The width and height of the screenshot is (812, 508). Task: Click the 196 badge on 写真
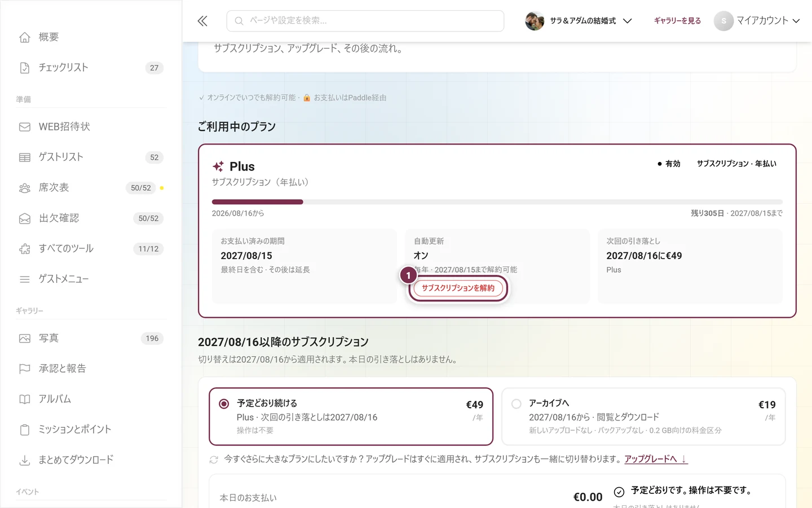click(152, 339)
